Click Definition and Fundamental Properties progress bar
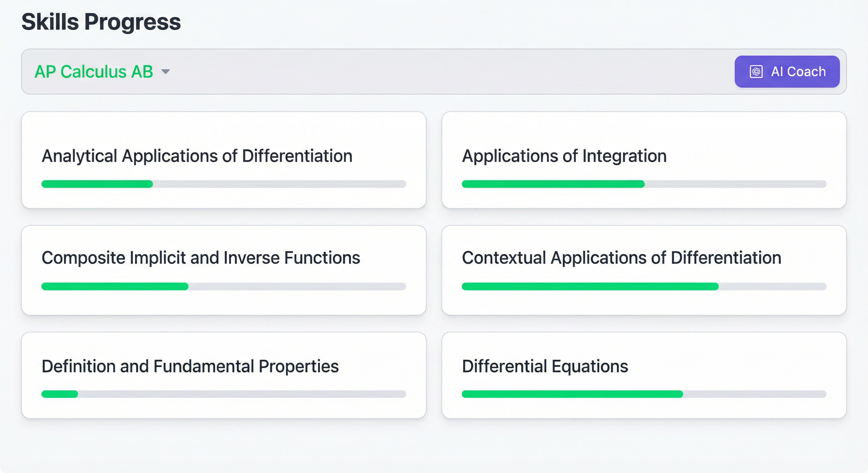 tap(224, 394)
